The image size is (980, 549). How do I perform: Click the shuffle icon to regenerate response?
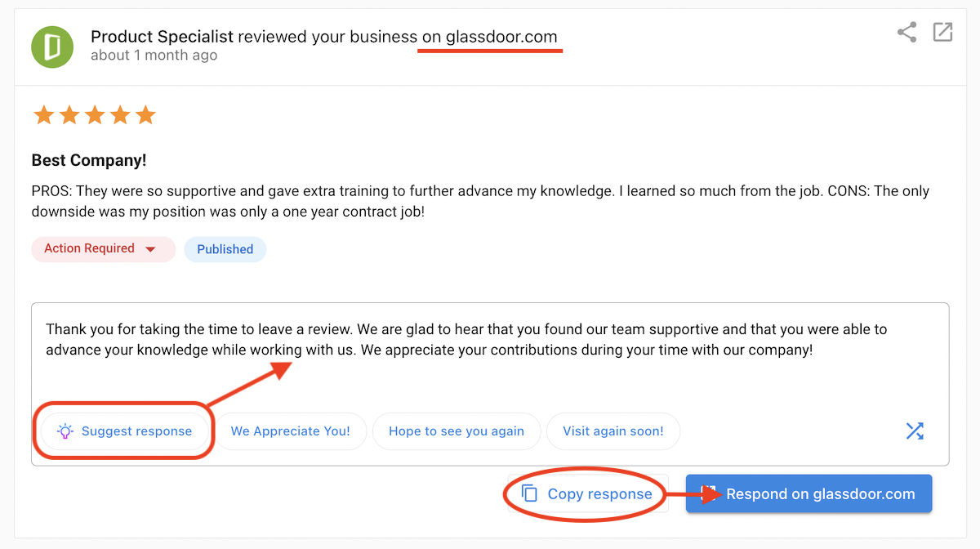click(x=915, y=431)
